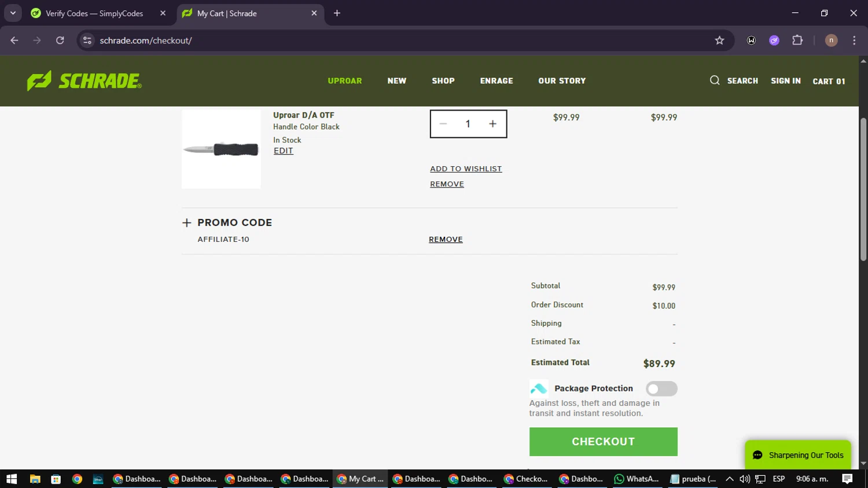Increase quantity with the plus button

coord(492,124)
